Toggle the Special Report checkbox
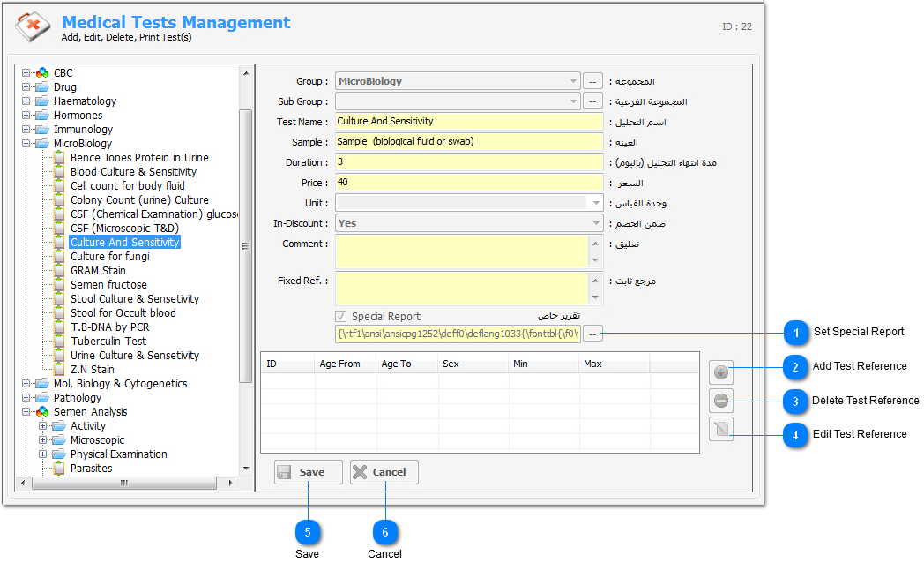Image resolution: width=924 pixels, height=563 pixels. tap(340, 316)
